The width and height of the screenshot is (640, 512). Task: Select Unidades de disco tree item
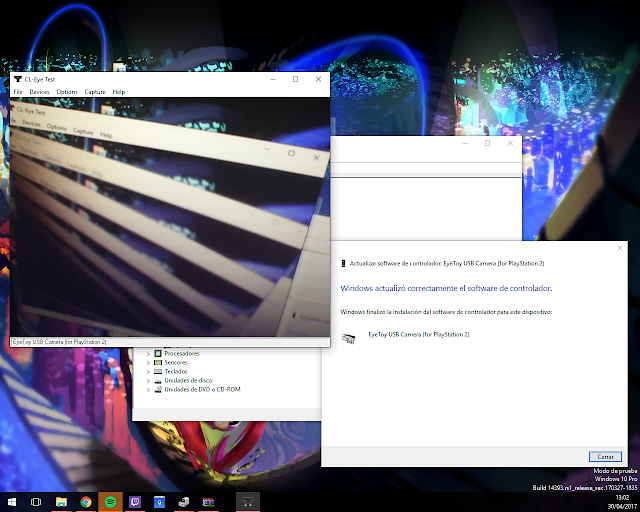coord(188,381)
